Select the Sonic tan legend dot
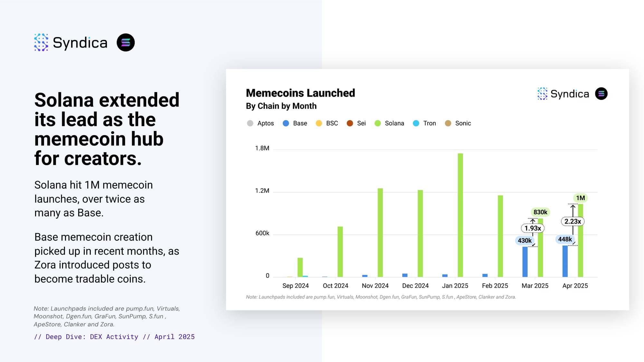 point(448,123)
